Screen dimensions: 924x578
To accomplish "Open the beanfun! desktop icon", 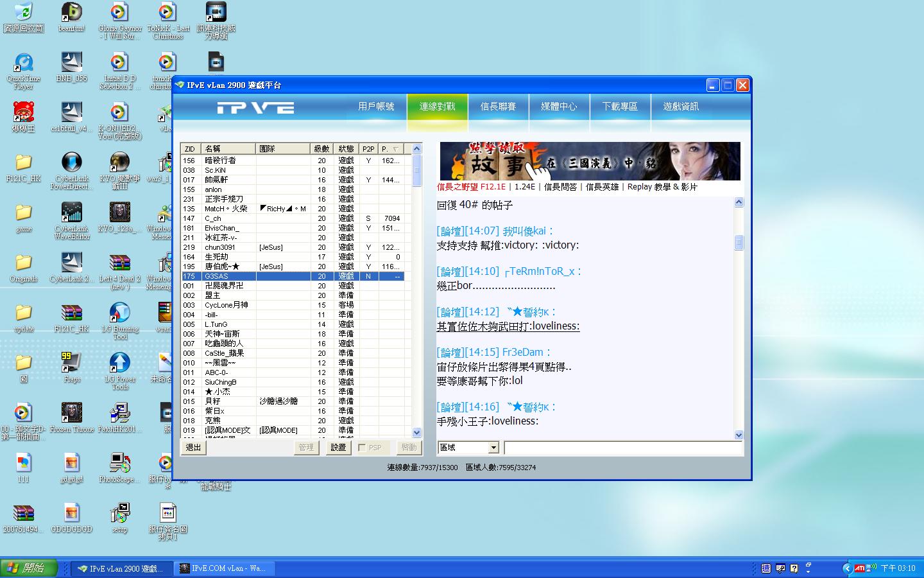I will 71,13.
